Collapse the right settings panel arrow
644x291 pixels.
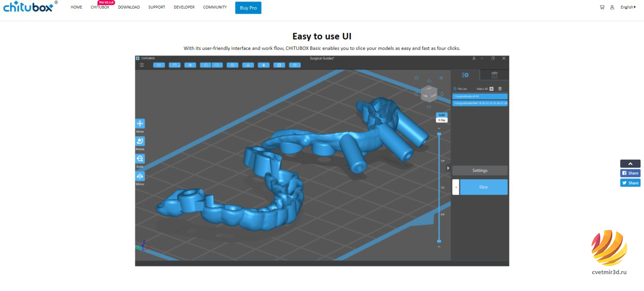pos(448,168)
